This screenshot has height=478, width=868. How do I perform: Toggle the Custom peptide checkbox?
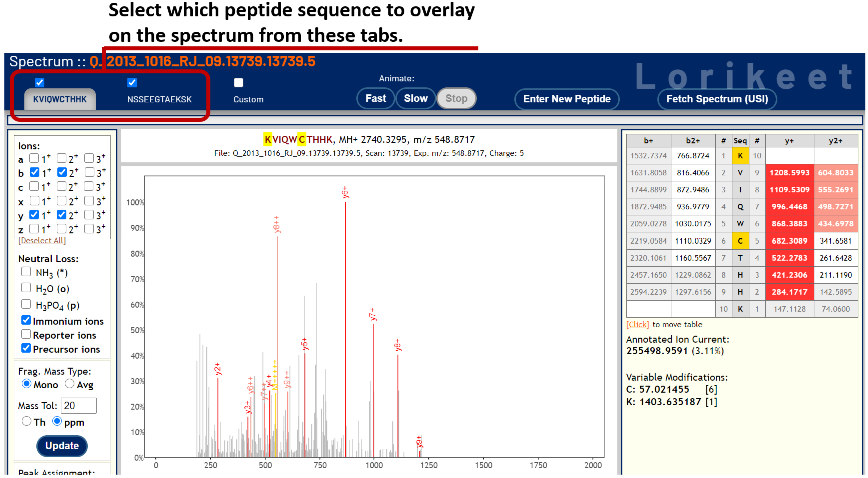[x=238, y=83]
